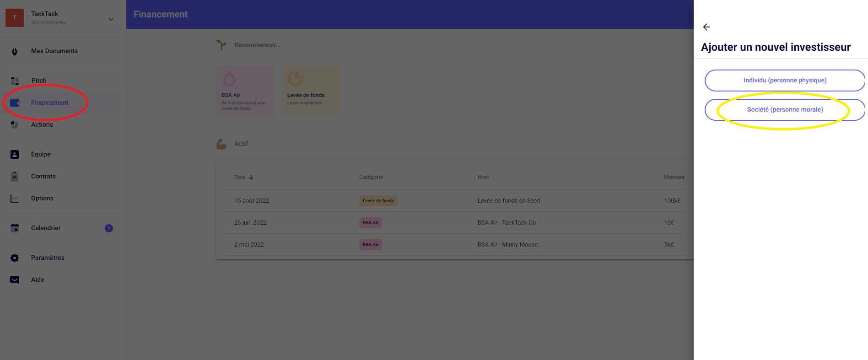
Task: Open the Calendrier menu item
Action: coord(46,228)
